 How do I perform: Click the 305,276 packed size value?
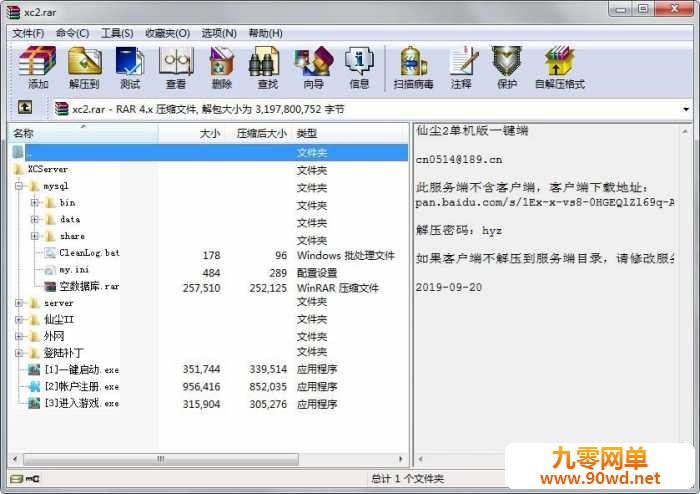pyautogui.click(x=268, y=404)
